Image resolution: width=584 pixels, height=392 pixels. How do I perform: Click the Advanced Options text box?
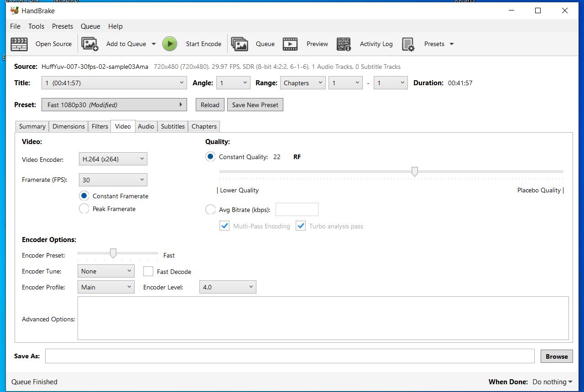(x=323, y=318)
